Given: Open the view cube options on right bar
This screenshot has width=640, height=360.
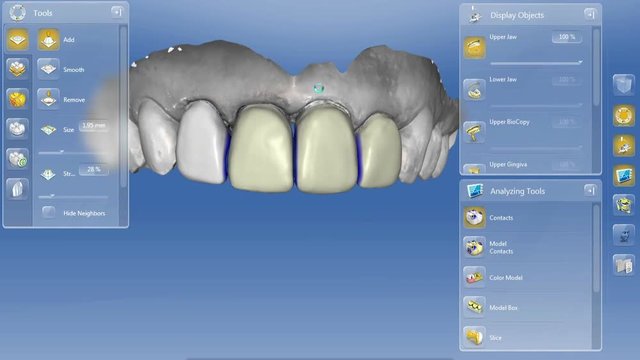Looking at the screenshot, I should (x=624, y=85).
